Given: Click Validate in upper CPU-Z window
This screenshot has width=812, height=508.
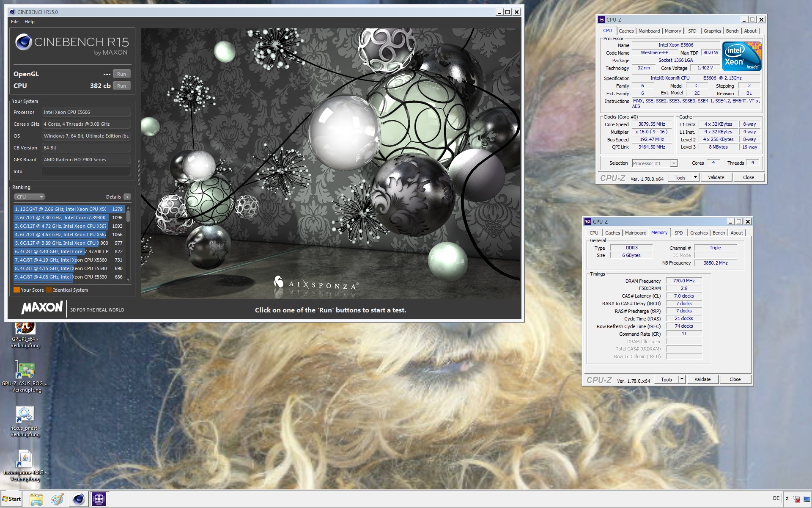Looking at the screenshot, I should [x=716, y=178].
